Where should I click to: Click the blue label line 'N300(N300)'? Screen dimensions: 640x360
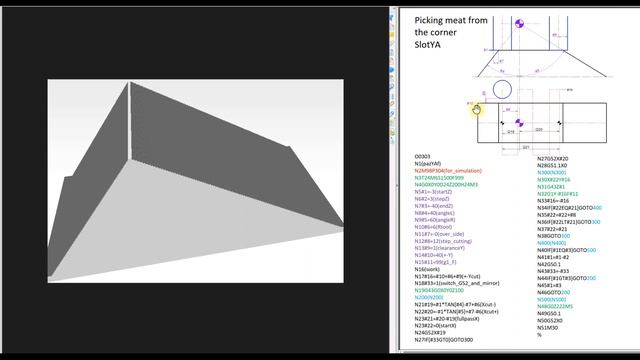(551, 173)
